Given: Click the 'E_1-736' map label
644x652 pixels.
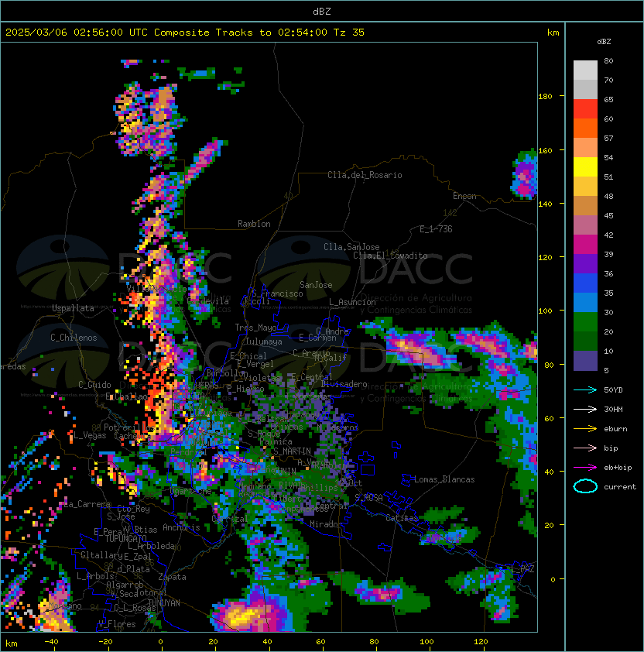Looking at the screenshot, I should point(436,229).
